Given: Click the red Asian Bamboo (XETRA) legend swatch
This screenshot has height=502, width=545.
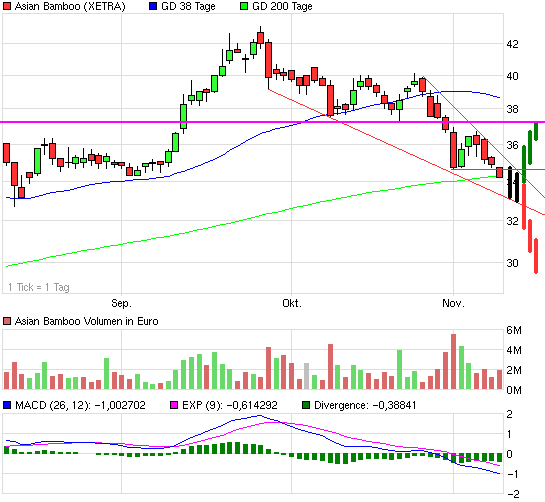Looking at the screenshot, I should coord(7,6).
